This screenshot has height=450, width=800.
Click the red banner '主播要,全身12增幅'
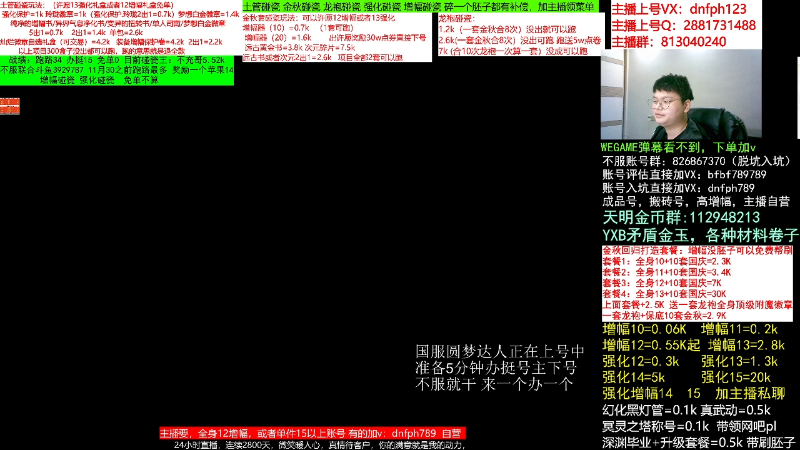[x=312, y=433]
